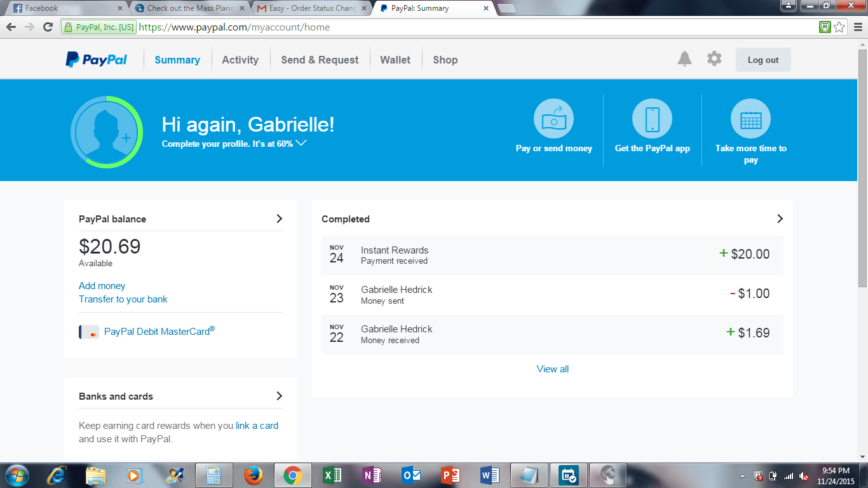
Task: Open the Windows Start menu
Action: coord(17,475)
